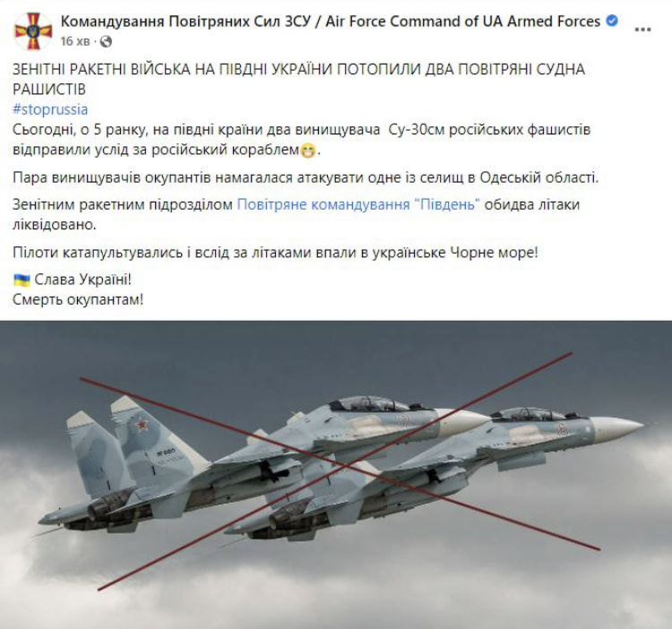Click the red star on the tail fin
The image size is (672, 629).
pyautogui.click(x=142, y=425)
